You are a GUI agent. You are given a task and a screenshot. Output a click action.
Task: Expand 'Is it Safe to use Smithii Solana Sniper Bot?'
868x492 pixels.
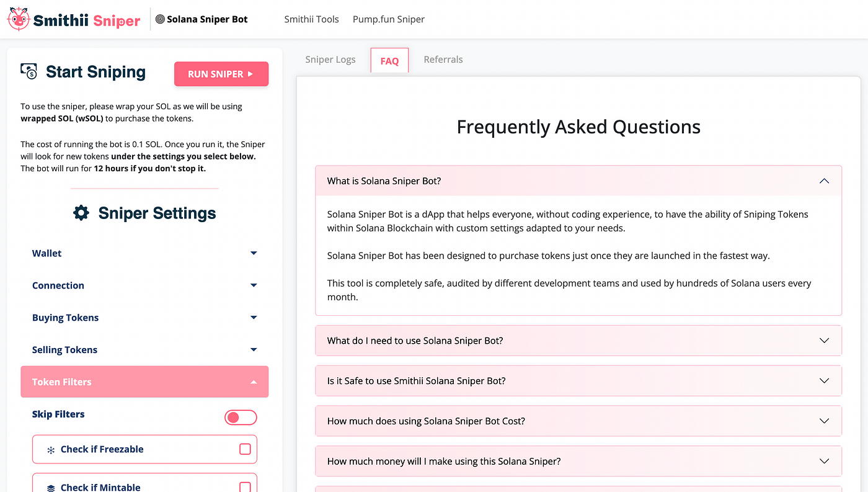[578, 381]
